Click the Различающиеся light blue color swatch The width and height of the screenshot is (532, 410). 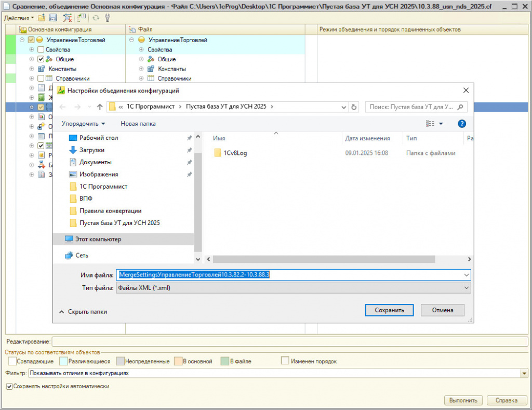tap(63, 361)
